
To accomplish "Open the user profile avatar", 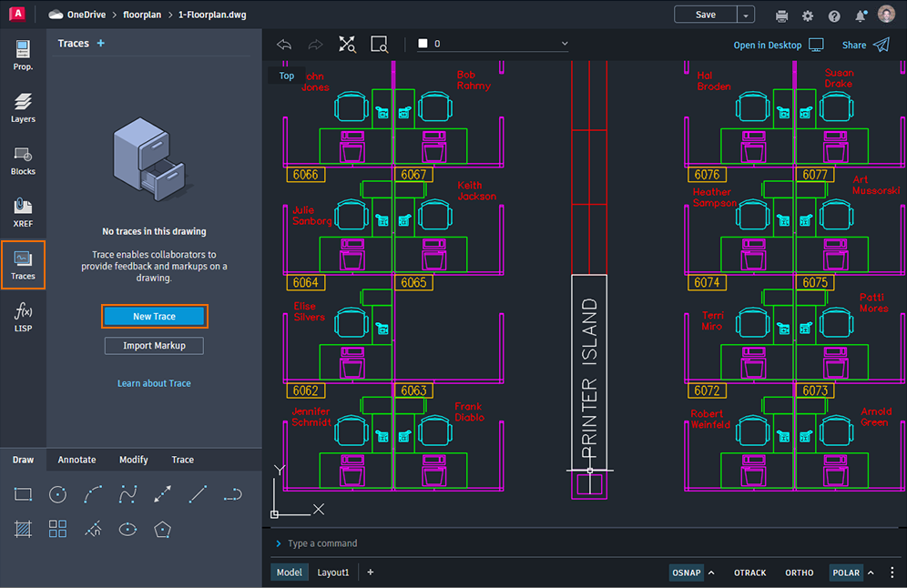I will pyautogui.click(x=886, y=14).
